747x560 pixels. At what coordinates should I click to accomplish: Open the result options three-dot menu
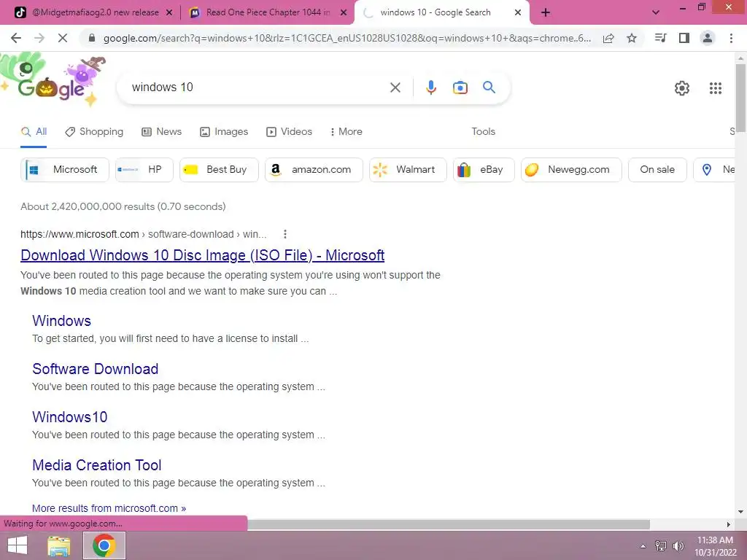(285, 234)
